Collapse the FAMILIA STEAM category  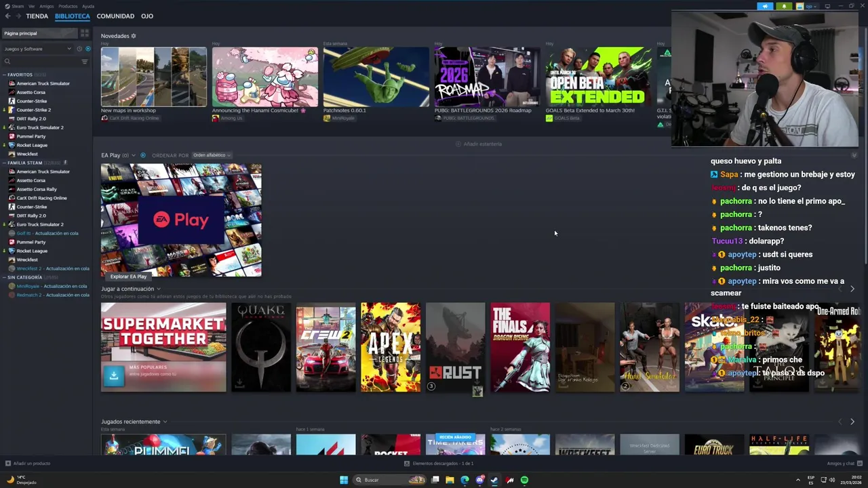tap(4, 163)
